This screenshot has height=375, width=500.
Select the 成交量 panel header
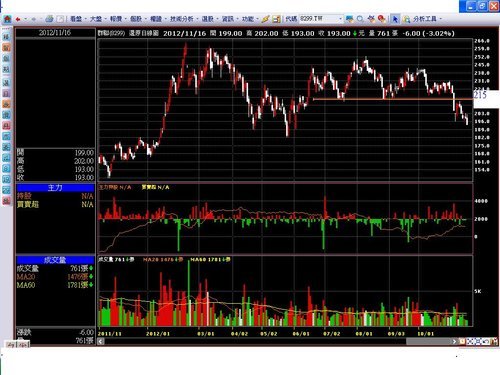pyautogui.click(x=55, y=260)
